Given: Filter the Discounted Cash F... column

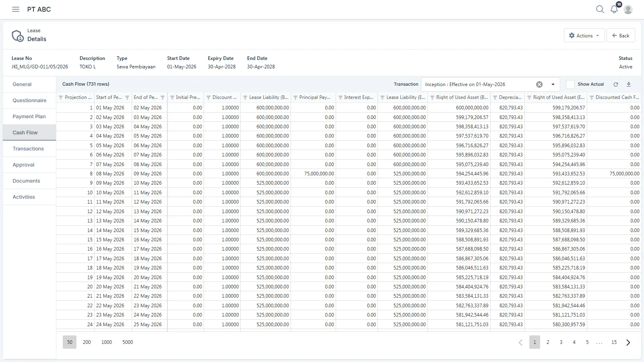Looking at the screenshot, I should click(592, 97).
